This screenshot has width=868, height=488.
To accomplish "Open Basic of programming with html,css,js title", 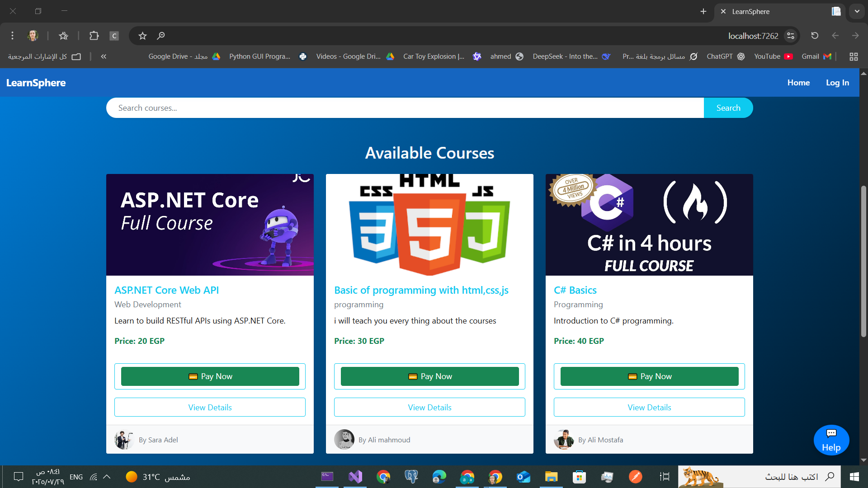I will 421,290.
